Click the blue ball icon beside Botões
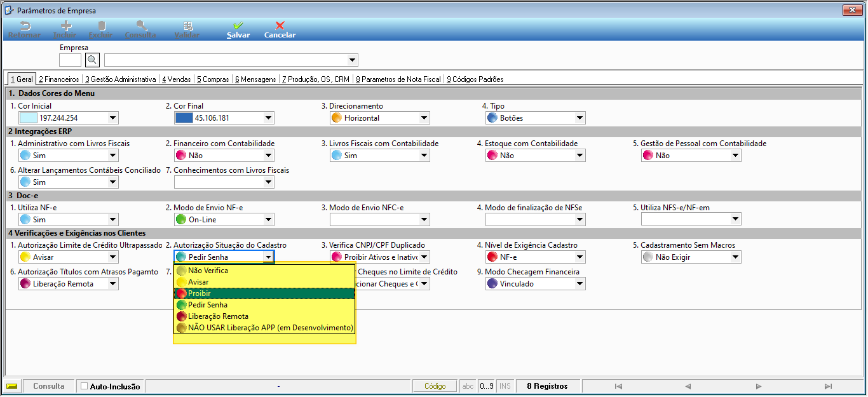The image size is (868, 397). coord(492,118)
